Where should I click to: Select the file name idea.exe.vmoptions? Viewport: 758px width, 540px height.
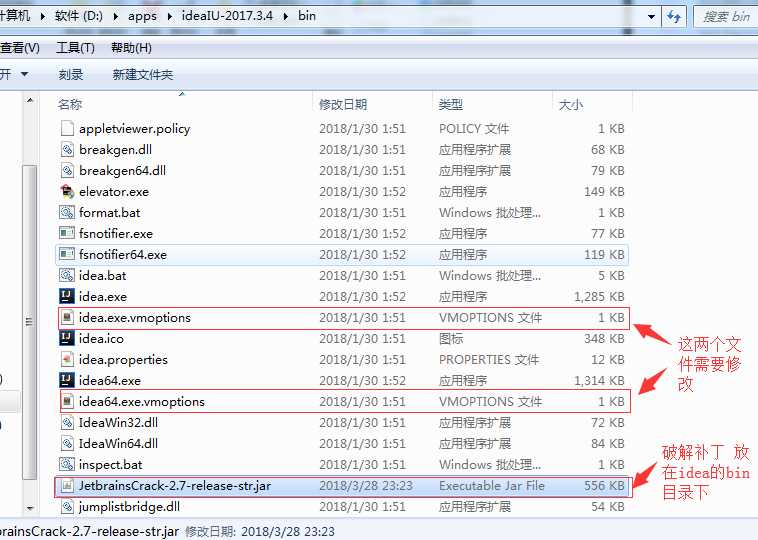click(135, 318)
